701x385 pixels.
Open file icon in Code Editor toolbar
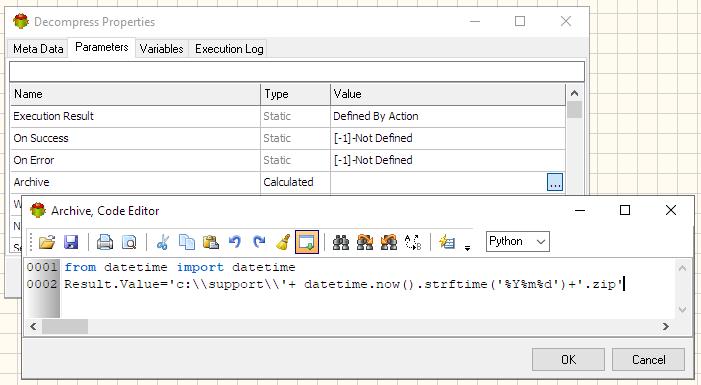pyautogui.click(x=47, y=242)
